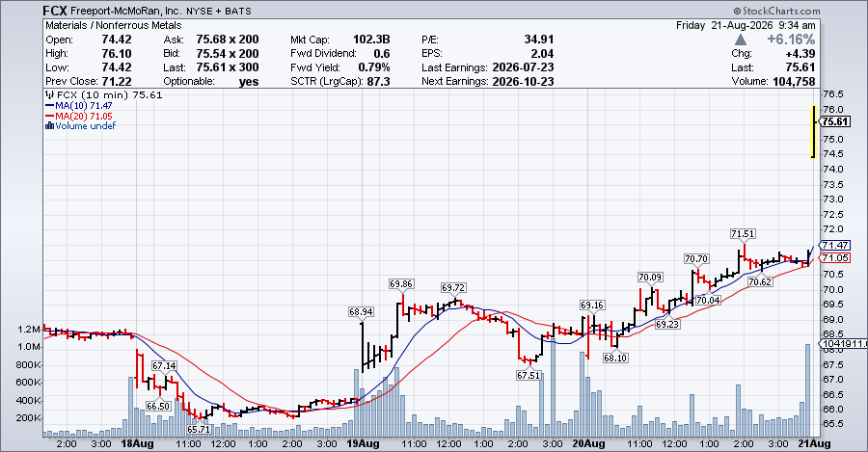Click the Last Earnings date 2026-07-23
Image resolution: width=868 pixels, height=452 pixels.
click(523, 67)
